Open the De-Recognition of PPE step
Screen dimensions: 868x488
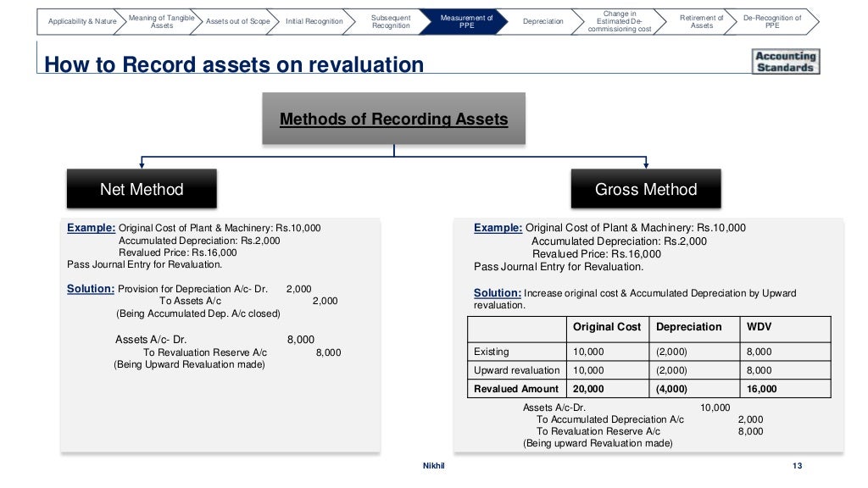point(771,21)
